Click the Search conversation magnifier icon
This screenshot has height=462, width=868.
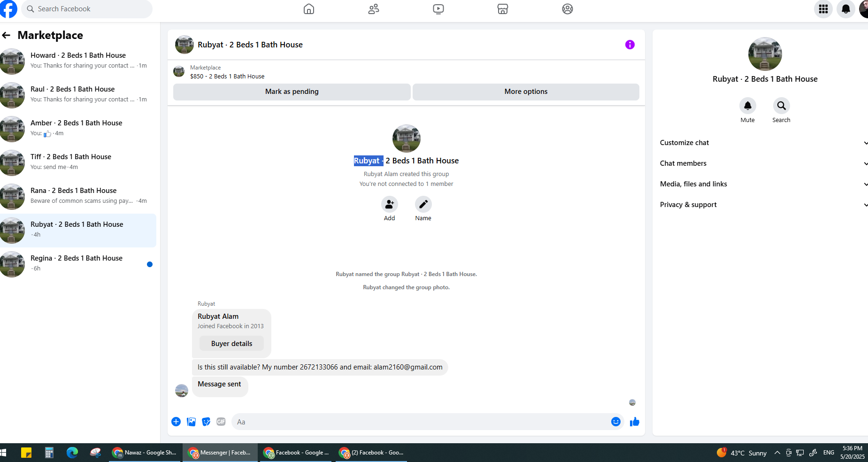tap(782, 106)
